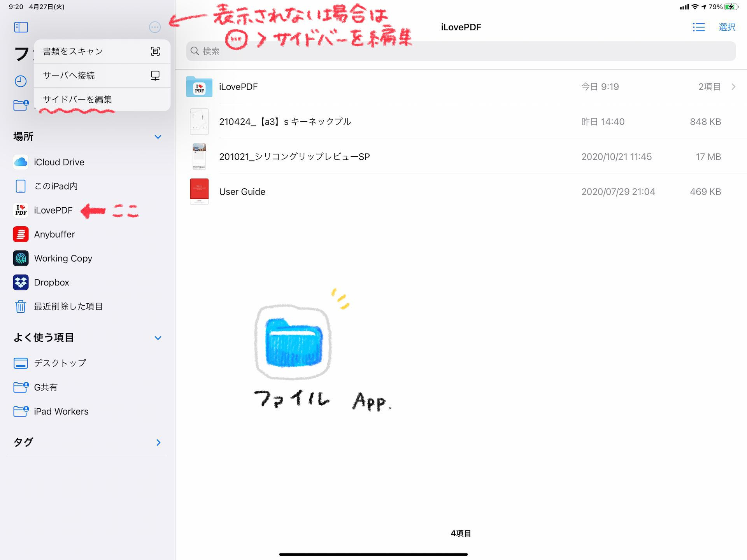This screenshot has width=747, height=560.
Task: Open Dropbox location
Action: coord(51,283)
